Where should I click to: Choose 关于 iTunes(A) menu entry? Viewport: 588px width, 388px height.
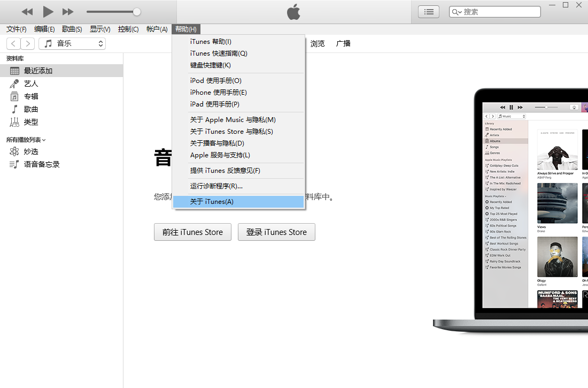tap(238, 202)
